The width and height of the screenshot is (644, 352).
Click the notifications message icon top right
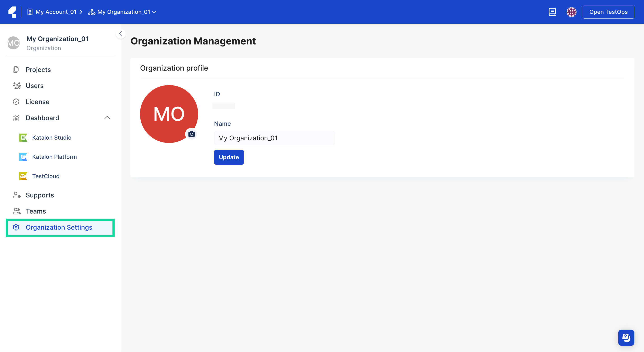point(553,12)
